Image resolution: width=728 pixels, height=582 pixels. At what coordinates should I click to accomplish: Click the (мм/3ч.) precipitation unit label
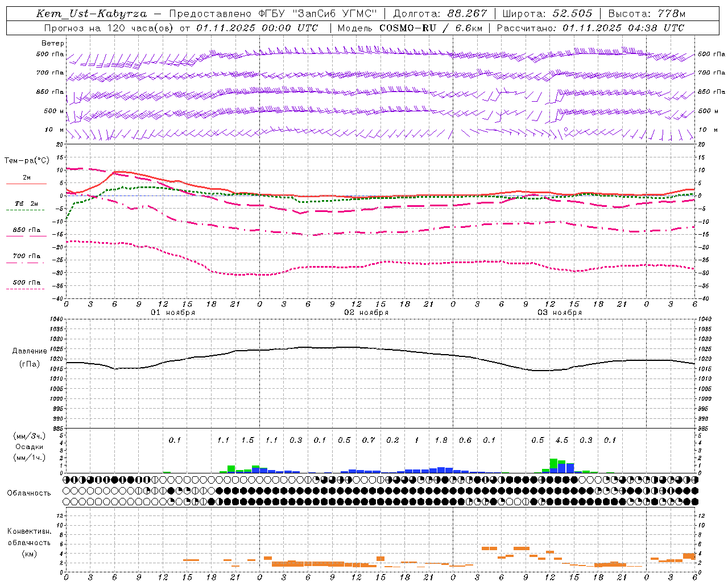coord(29,436)
